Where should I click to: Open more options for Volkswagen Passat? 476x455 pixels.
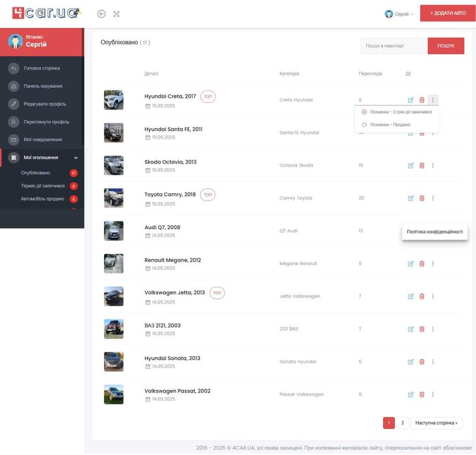433,394
